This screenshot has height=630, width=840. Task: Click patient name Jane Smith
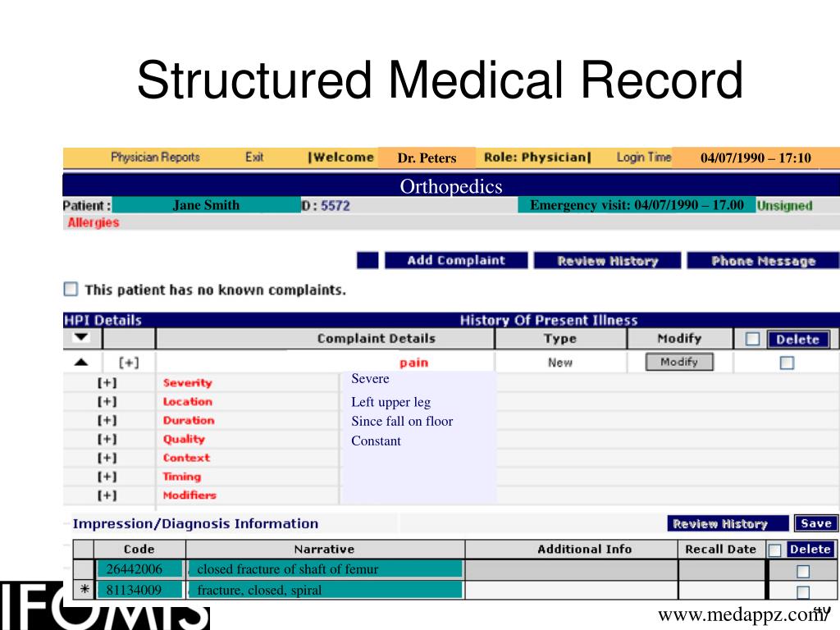pyautogui.click(x=206, y=204)
